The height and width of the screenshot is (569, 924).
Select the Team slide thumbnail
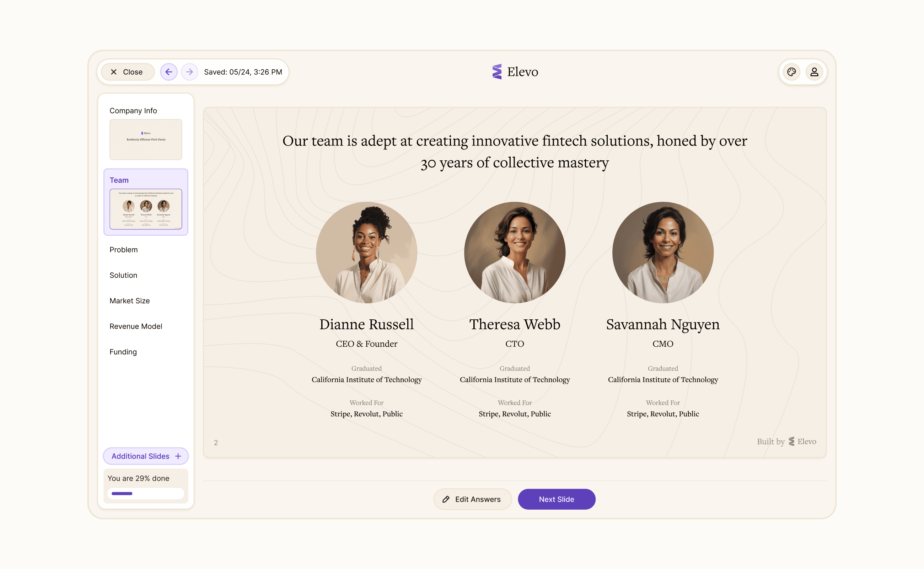click(x=146, y=209)
